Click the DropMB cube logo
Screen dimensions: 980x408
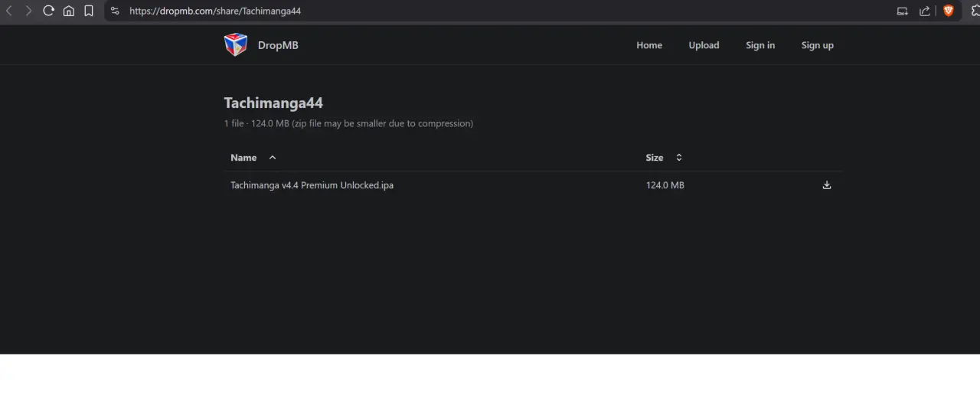coord(236,44)
